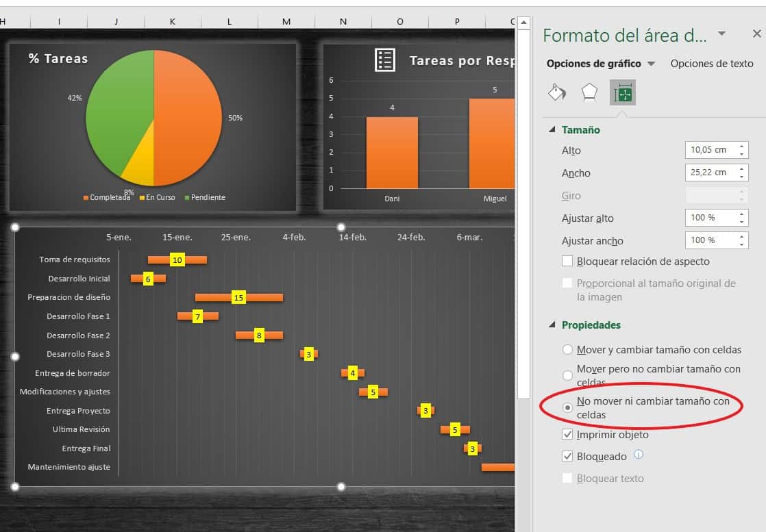Select column O header
766x532 pixels.
400,21
